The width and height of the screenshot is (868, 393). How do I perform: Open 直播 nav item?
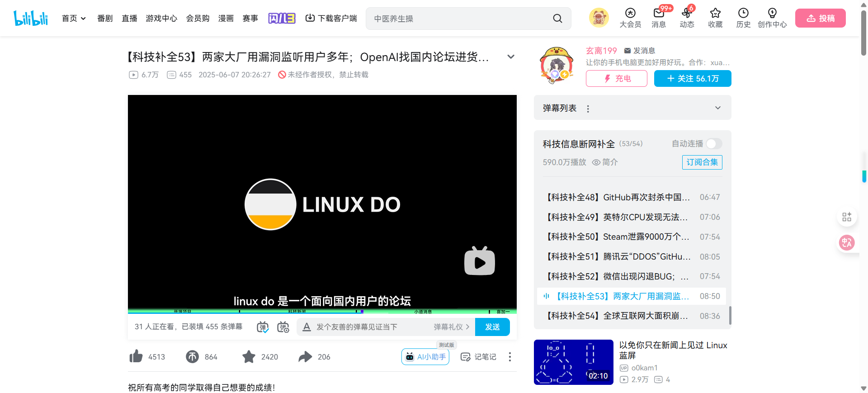click(129, 18)
